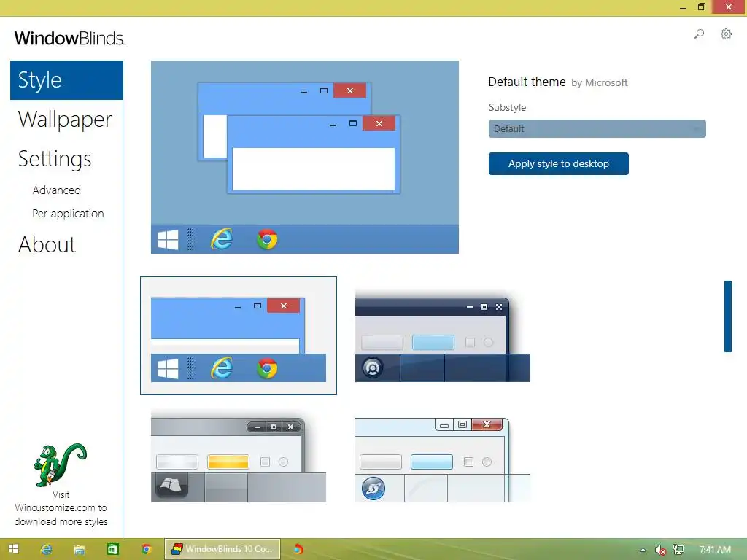Open Advanced settings sub-item
This screenshot has width=747, height=560.
coord(56,190)
